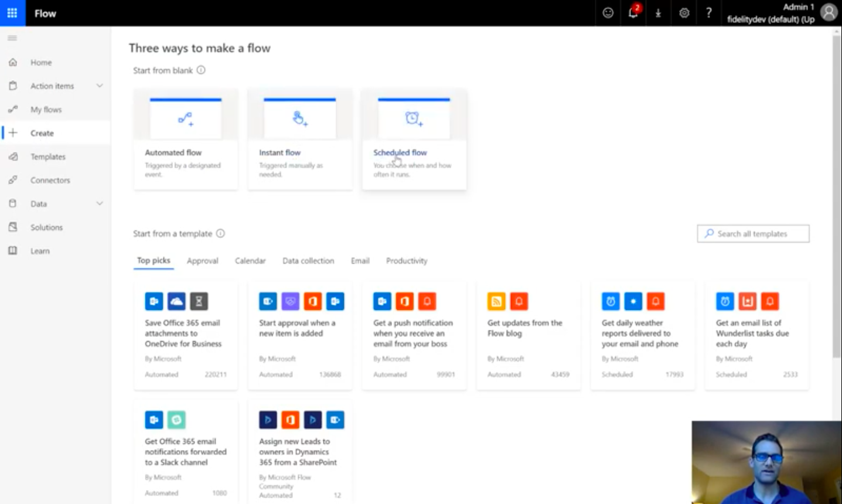Click the Connectors plug icon

tap(13, 180)
